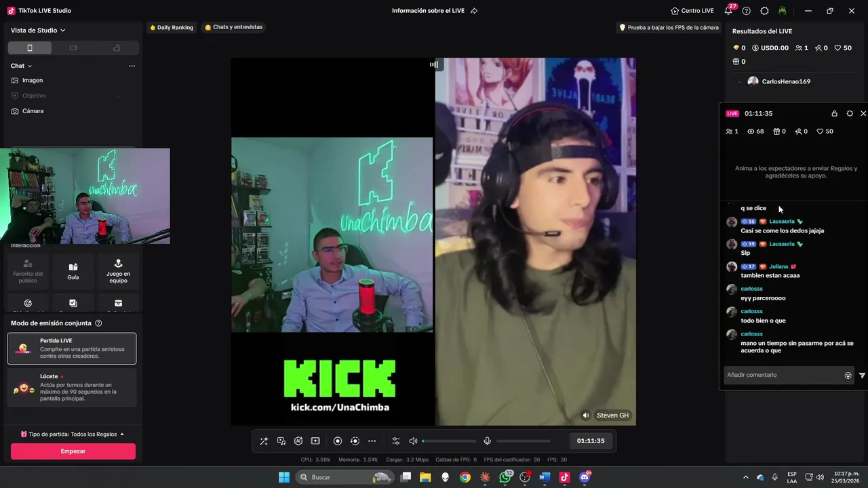Open WhatsApp from the taskbar

(505, 477)
